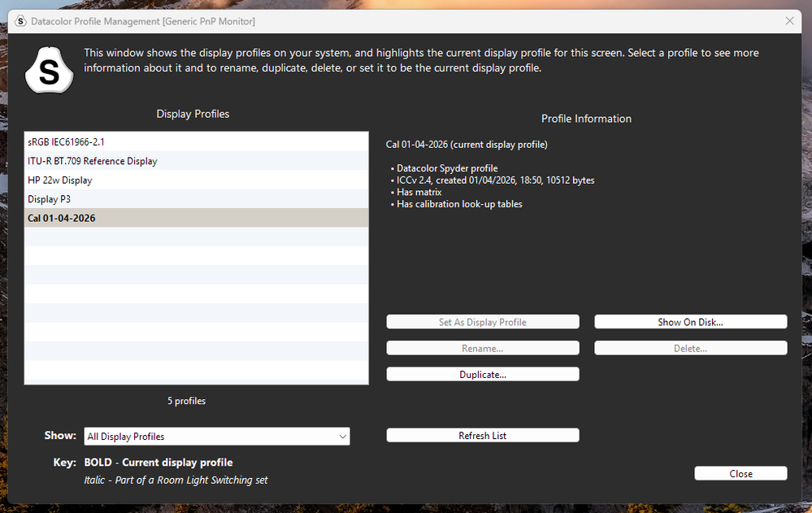The height and width of the screenshot is (513, 812).
Task: Select ITU-R BT.709 Reference Display profile
Action: pos(196,161)
